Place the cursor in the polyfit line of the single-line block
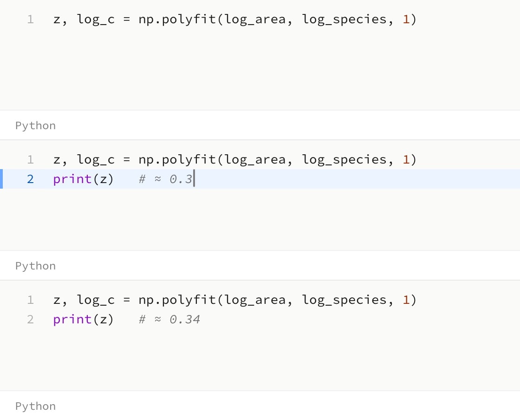The width and height of the screenshot is (520, 420). (x=234, y=19)
